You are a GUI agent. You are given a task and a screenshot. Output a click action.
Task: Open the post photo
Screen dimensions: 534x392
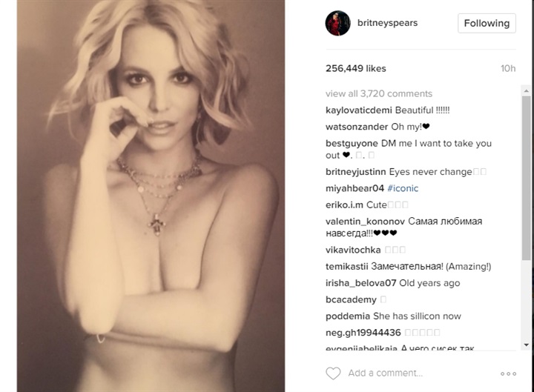[x=151, y=196]
